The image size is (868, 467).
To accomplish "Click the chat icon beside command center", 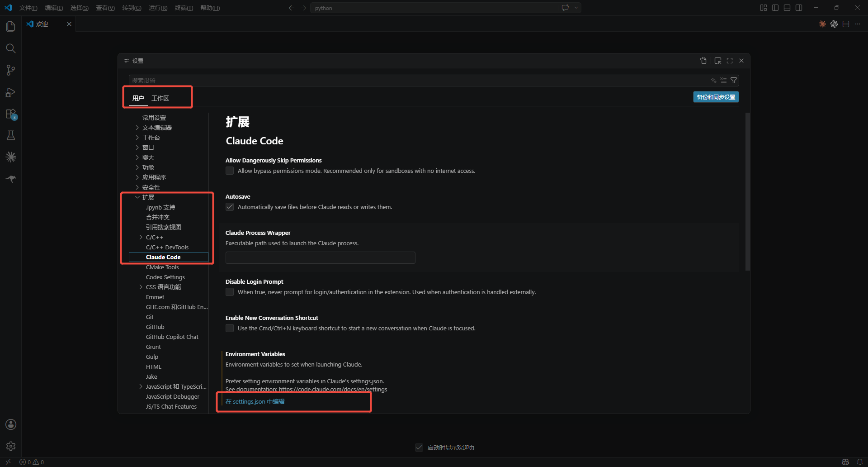I will pyautogui.click(x=565, y=8).
